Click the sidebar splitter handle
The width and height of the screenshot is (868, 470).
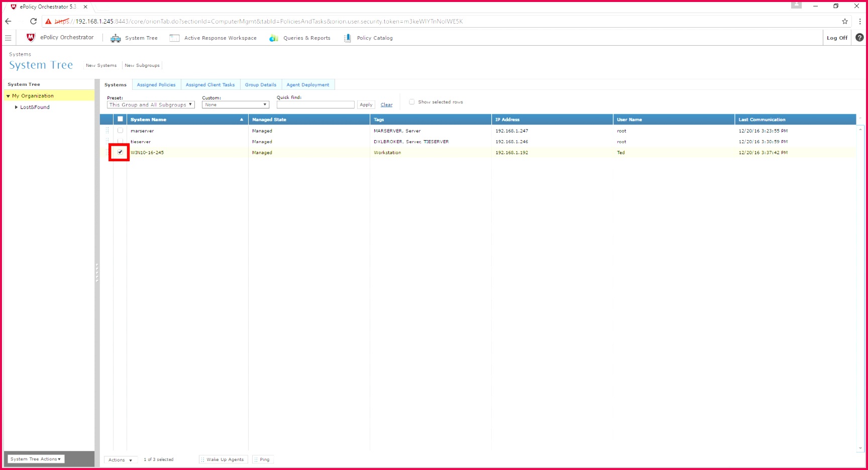[97, 272]
